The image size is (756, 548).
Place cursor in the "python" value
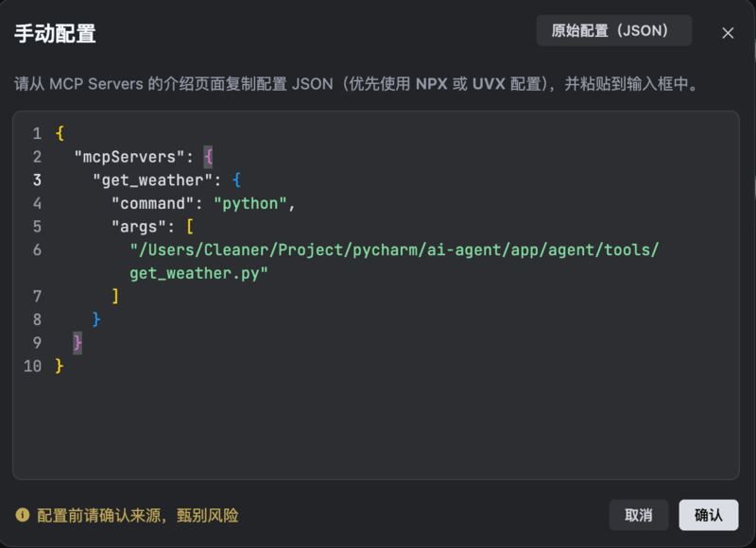tap(250, 203)
